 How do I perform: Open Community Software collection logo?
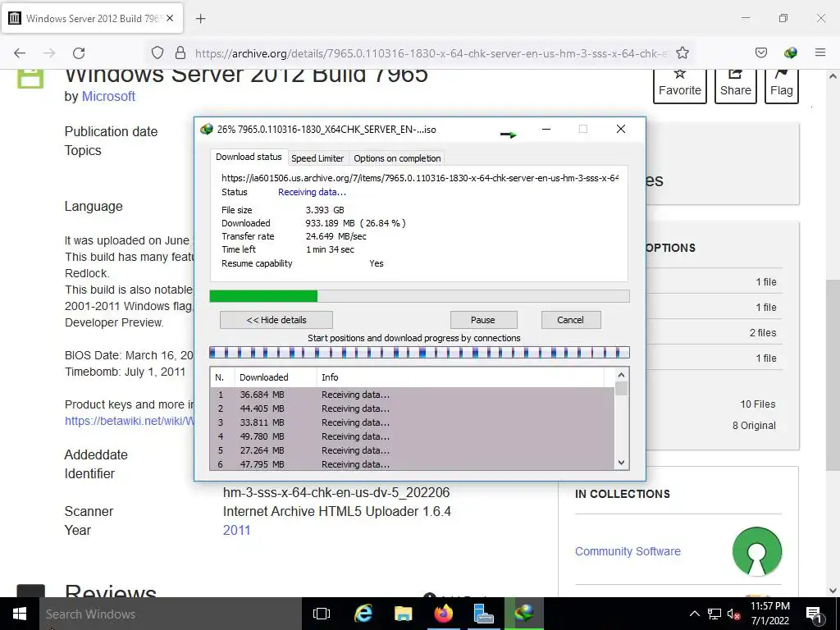tap(757, 551)
